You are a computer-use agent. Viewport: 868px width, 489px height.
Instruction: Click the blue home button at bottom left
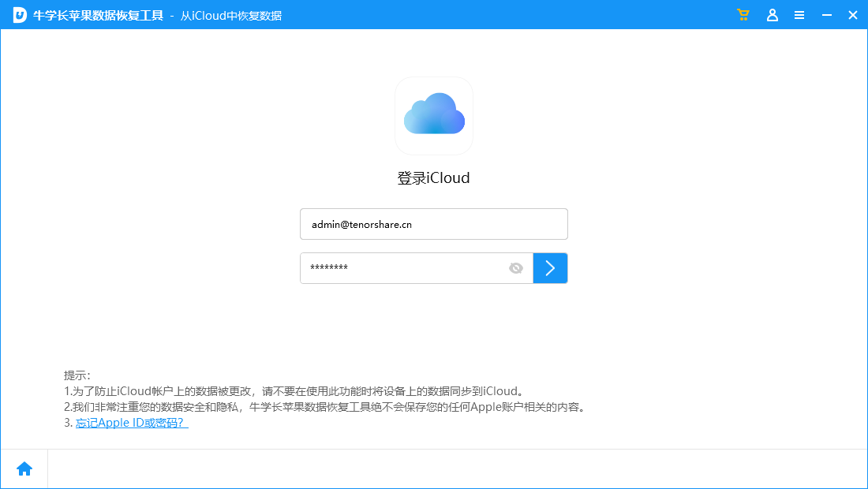pyautogui.click(x=24, y=468)
